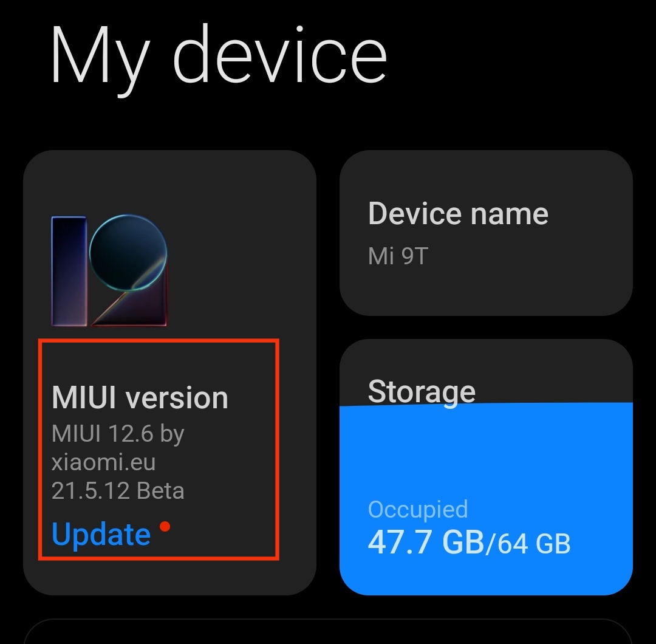Tap the MIUI 12 logo icon
Screen dimensions: 656x644
109,271
